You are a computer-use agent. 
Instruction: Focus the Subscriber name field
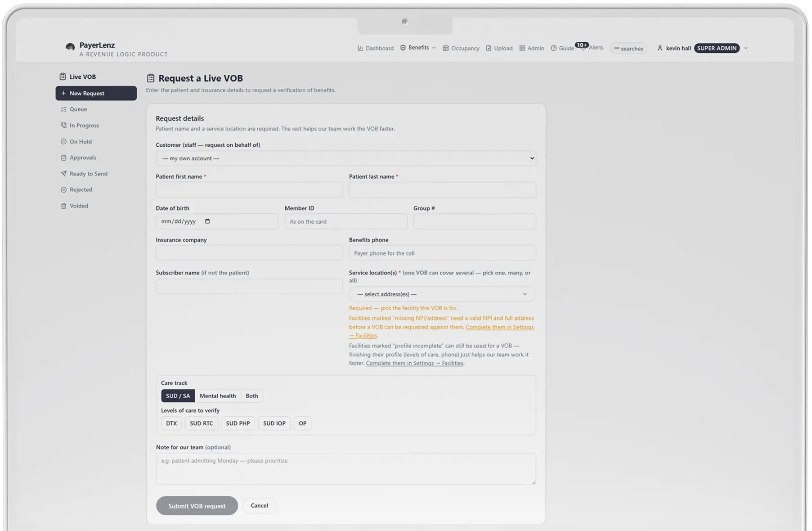coord(249,287)
